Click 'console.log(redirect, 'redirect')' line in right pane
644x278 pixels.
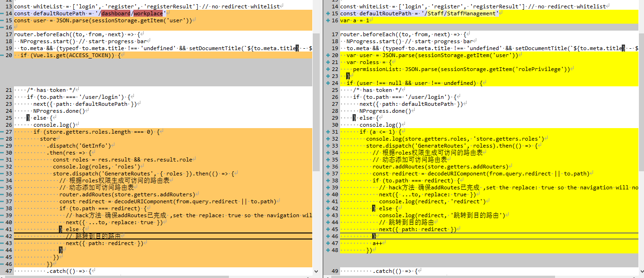432,201
